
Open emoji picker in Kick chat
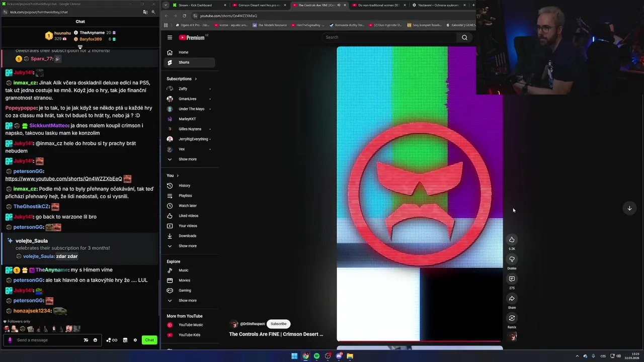coord(95,340)
